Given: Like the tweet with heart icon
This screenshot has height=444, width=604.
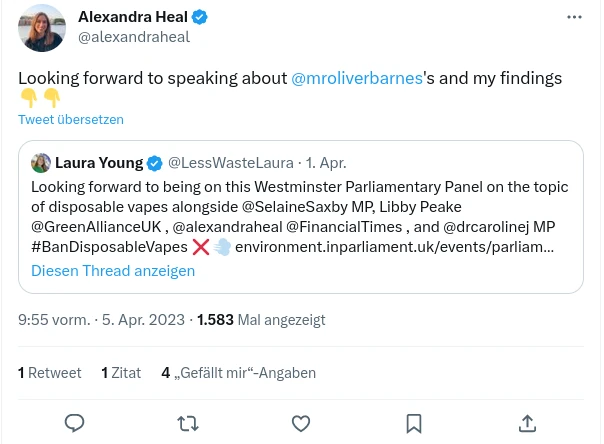Looking at the screenshot, I should pos(301,424).
